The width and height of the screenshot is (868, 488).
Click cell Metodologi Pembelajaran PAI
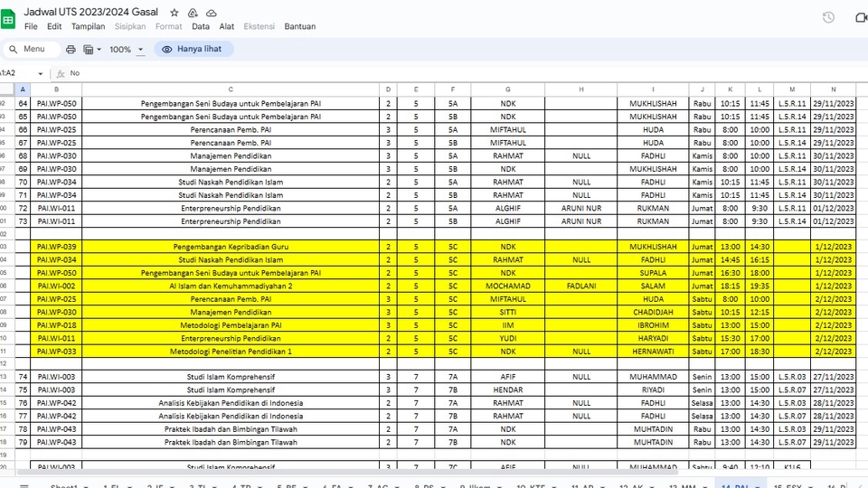(231, 325)
